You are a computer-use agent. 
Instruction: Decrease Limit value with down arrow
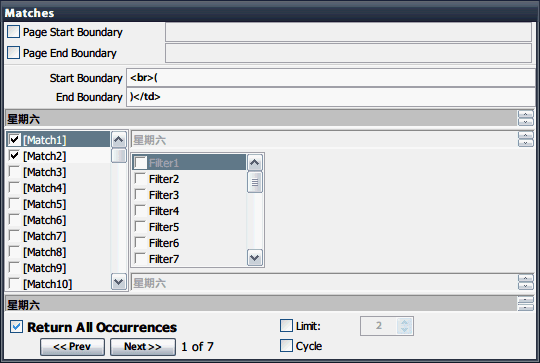tap(405, 330)
